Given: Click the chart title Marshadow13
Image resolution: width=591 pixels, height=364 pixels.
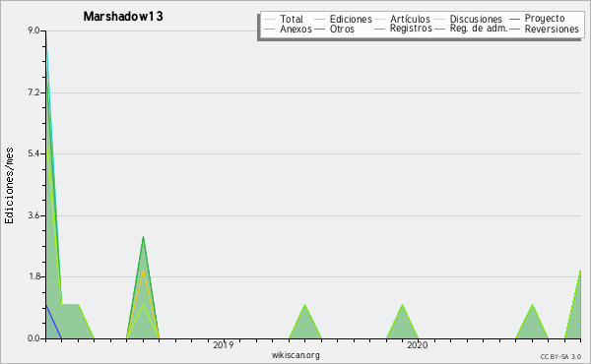Looking at the screenshot, I should [x=123, y=17].
